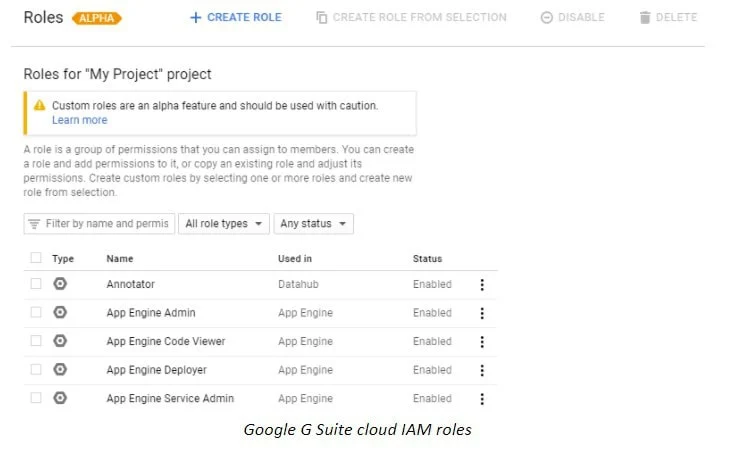The height and width of the screenshot is (453, 729).
Task: Click the copy icon of Create Role From Selection
Action: click(x=322, y=18)
